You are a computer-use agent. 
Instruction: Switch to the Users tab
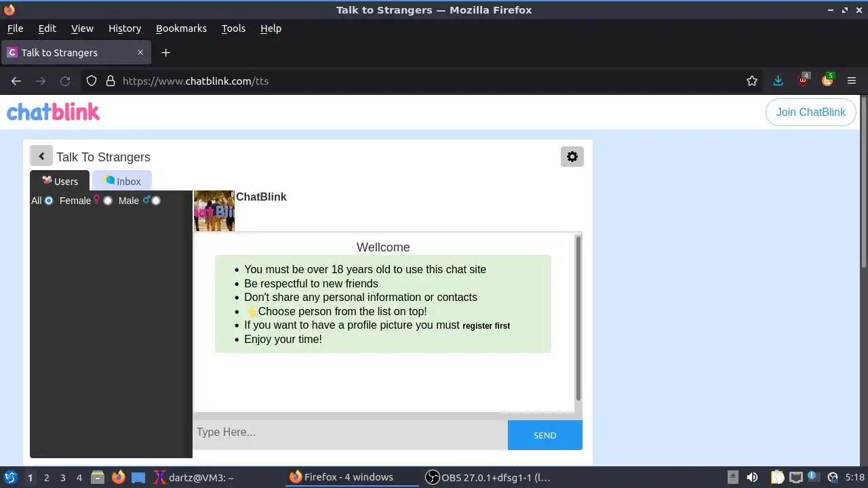(60, 181)
